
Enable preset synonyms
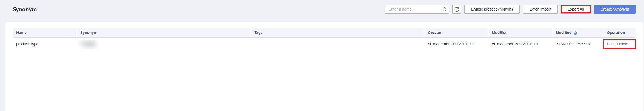pyautogui.click(x=492, y=9)
